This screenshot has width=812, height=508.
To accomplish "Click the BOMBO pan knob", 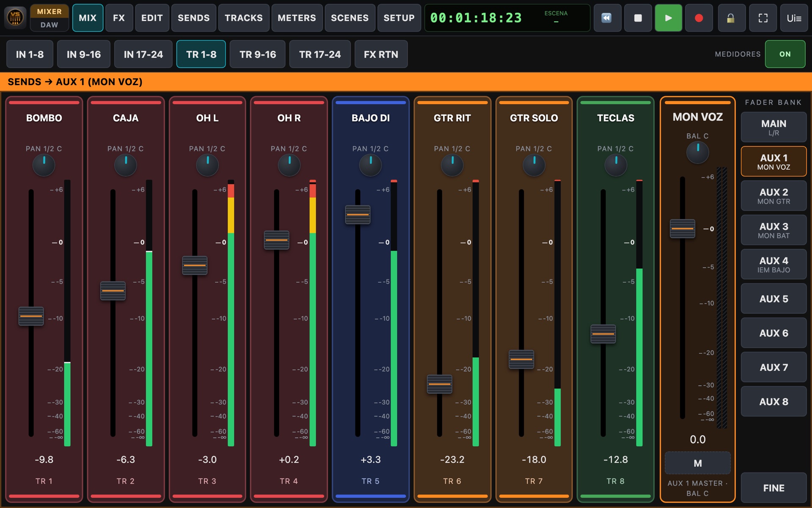I will 44,165.
